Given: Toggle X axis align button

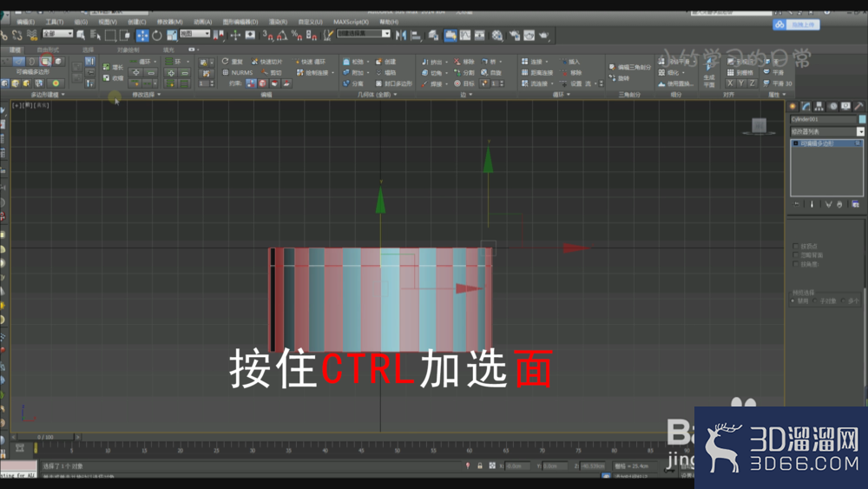Looking at the screenshot, I should click(x=730, y=83).
